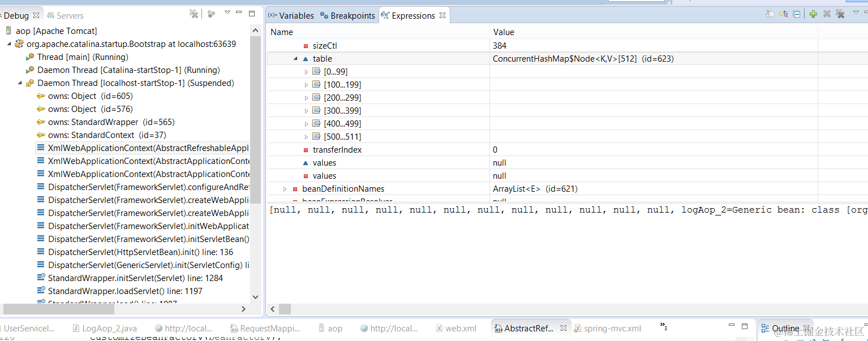Open the web.xml editor tab
The height and width of the screenshot is (341, 868).
point(456,328)
